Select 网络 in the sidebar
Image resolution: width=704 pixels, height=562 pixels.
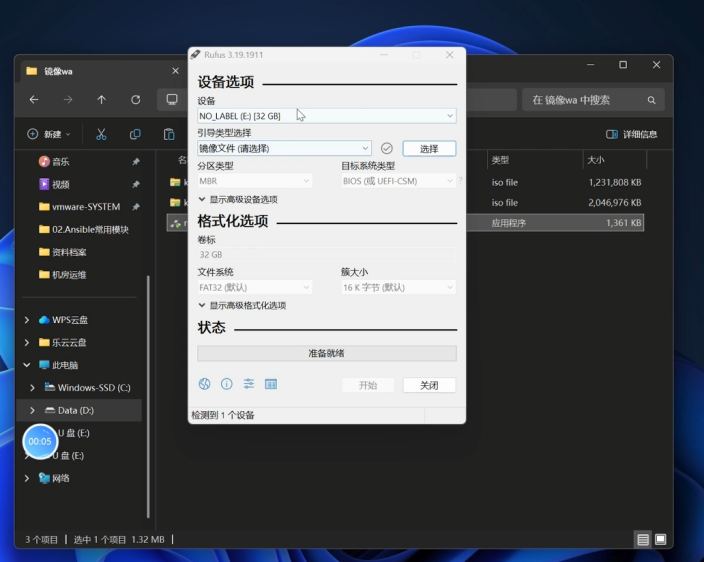[x=54, y=478]
